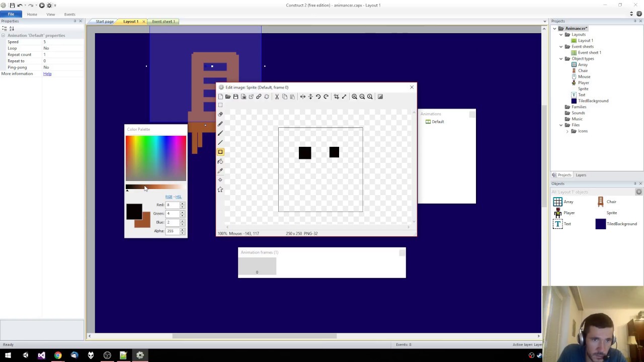Save the image with the floppy disk icon
This screenshot has height=362, width=644.
click(x=235, y=97)
